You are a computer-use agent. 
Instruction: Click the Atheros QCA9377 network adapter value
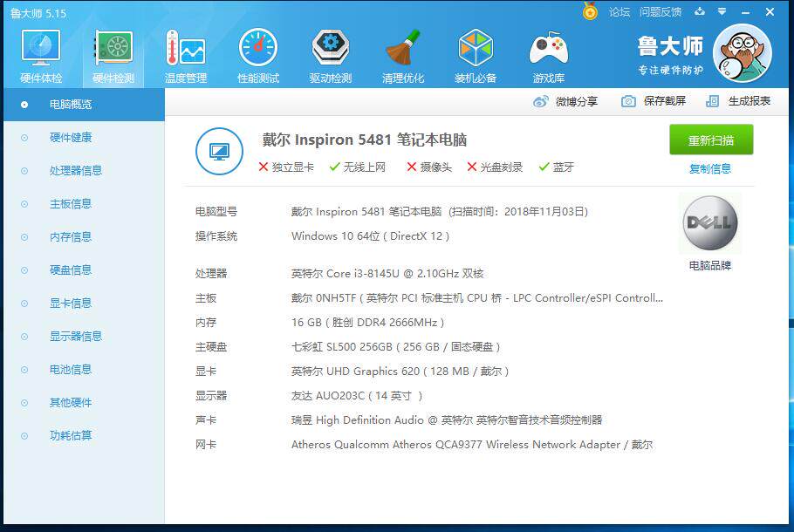(472, 445)
